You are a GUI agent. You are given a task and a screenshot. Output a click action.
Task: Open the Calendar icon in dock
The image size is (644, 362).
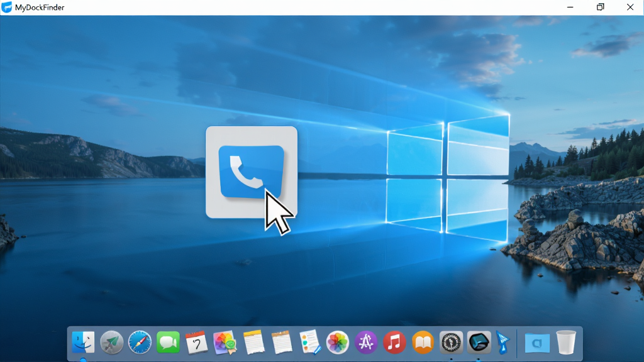click(196, 342)
